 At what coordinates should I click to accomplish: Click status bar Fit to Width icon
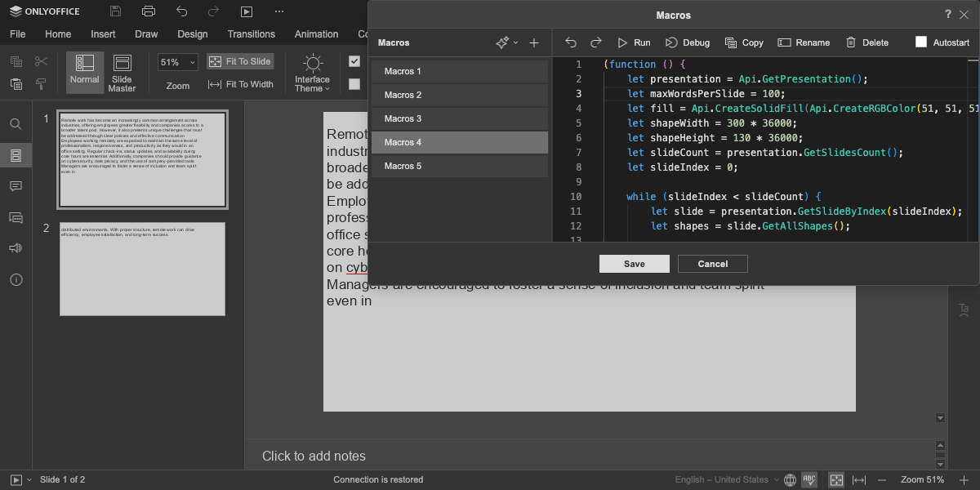click(x=859, y=480)
